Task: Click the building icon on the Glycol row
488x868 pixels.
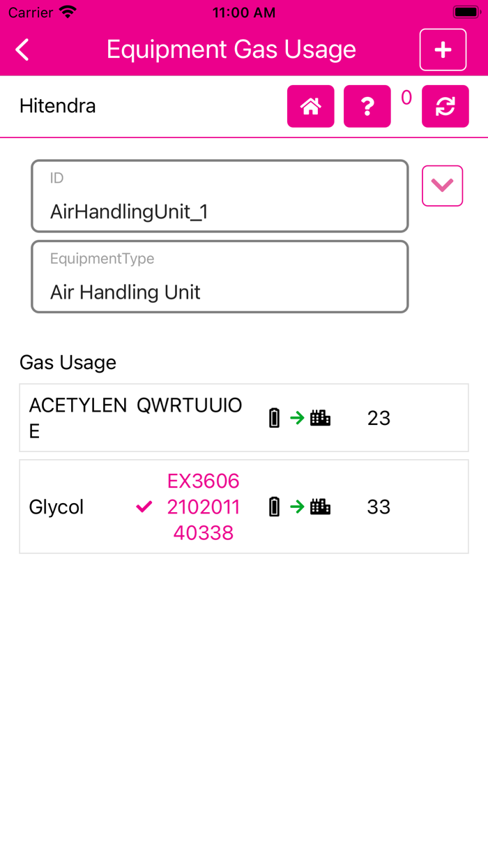Action: click(321, 507)
